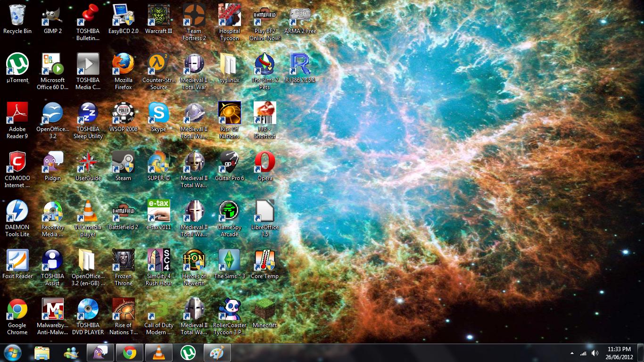Open Core Temp desktop shortcut

(x=265, y=264)
